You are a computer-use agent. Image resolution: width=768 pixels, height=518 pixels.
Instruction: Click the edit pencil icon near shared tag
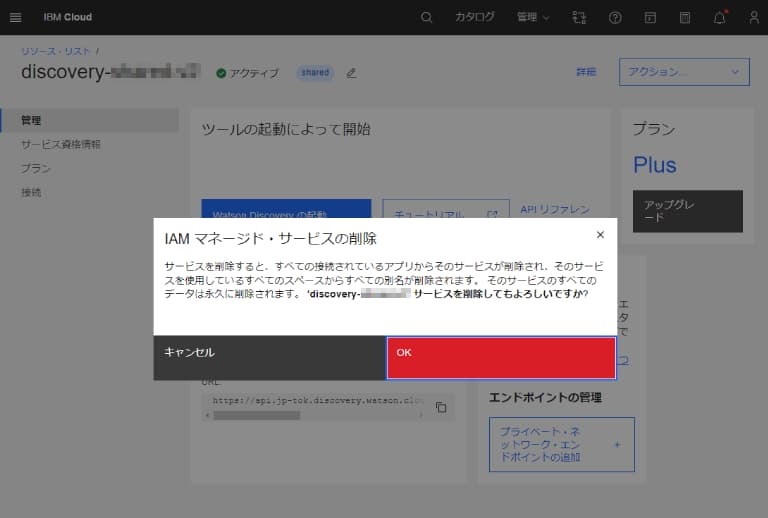coord(351,73)
